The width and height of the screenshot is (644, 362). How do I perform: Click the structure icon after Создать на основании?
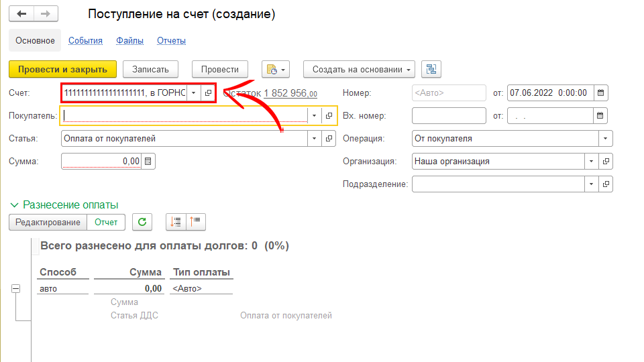[431, 69]
